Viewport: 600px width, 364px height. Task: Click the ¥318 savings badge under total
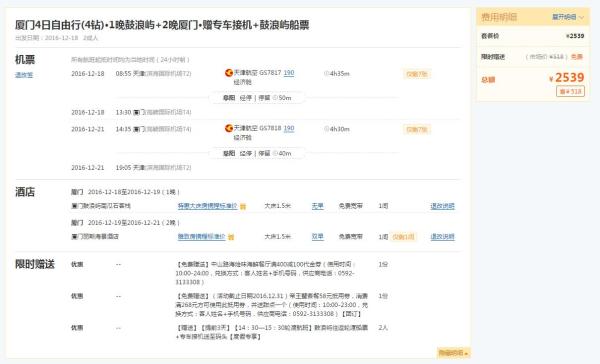point(570,91)
